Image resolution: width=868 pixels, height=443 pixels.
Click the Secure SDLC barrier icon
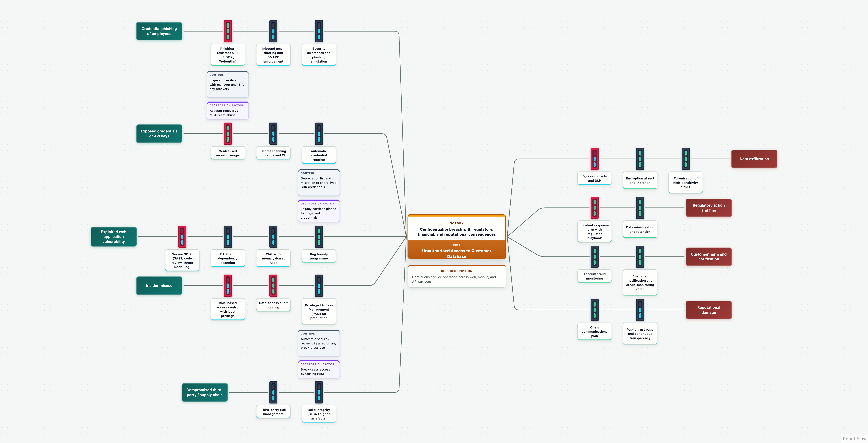pyautogui.click(x=182, y=237)
